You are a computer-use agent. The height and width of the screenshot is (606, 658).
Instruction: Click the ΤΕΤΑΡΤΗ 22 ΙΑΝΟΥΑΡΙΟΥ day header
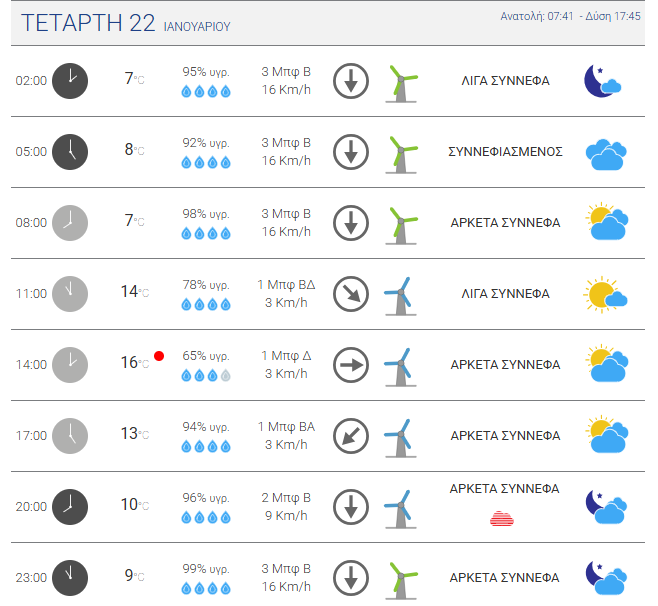[x=125, y=23]
